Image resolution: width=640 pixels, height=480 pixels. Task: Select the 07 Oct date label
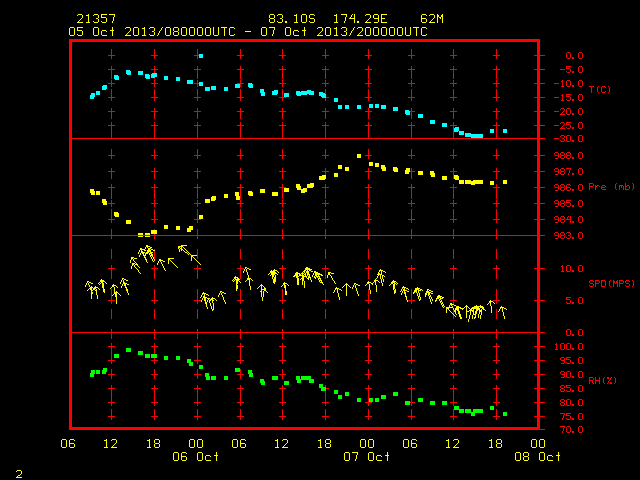[367, 456]
